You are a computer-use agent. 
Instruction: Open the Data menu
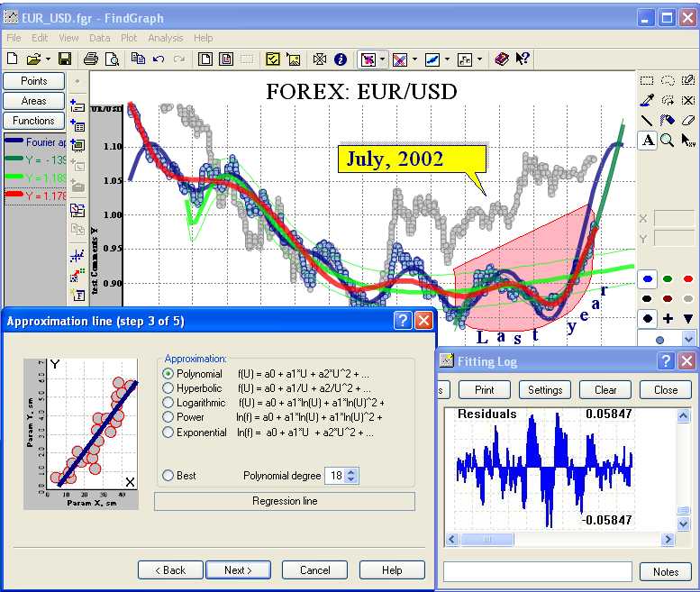[x=100, y=38]
